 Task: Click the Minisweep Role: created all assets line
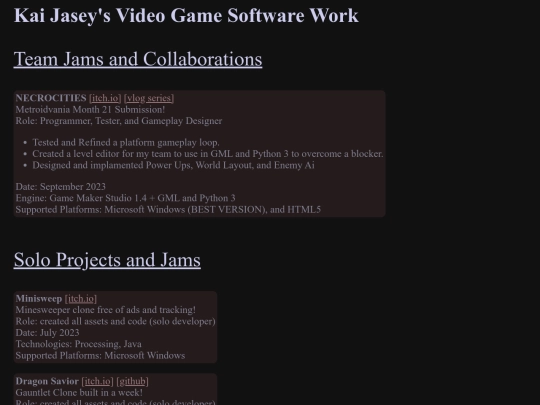(x=115, y=321)
